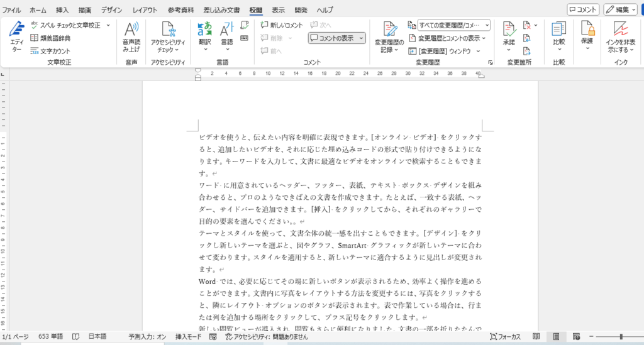Toggle the Show Comments (コメントの表示) button
This screenshot has width=644, height=345.
pyautogui.click(x=337, y=38)
